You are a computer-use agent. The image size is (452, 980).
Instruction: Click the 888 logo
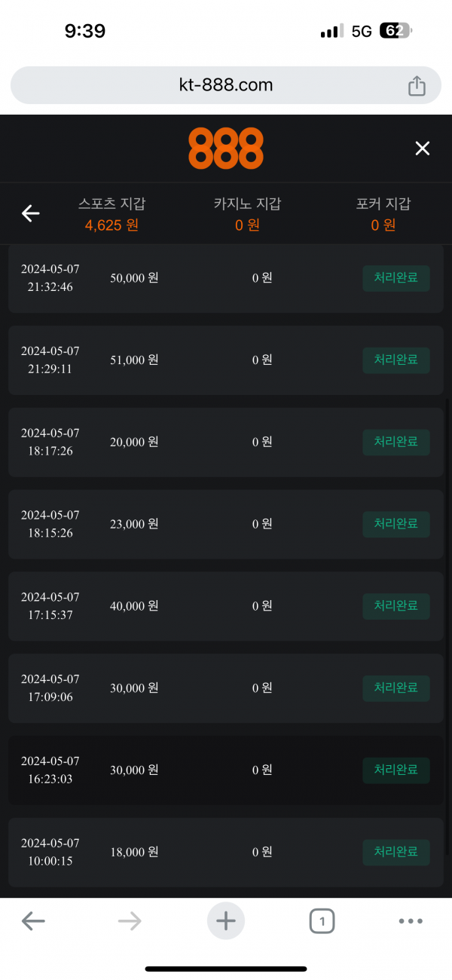226,149
